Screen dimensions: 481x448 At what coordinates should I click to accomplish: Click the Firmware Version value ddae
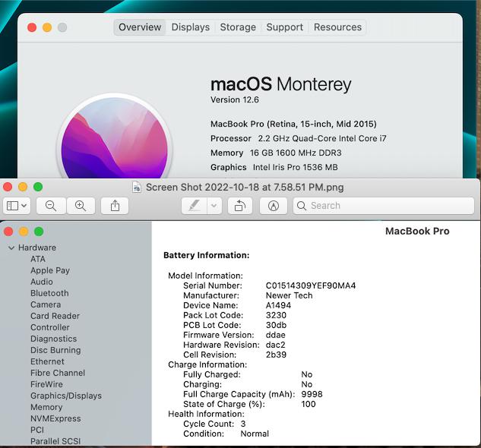coord(276,335)
